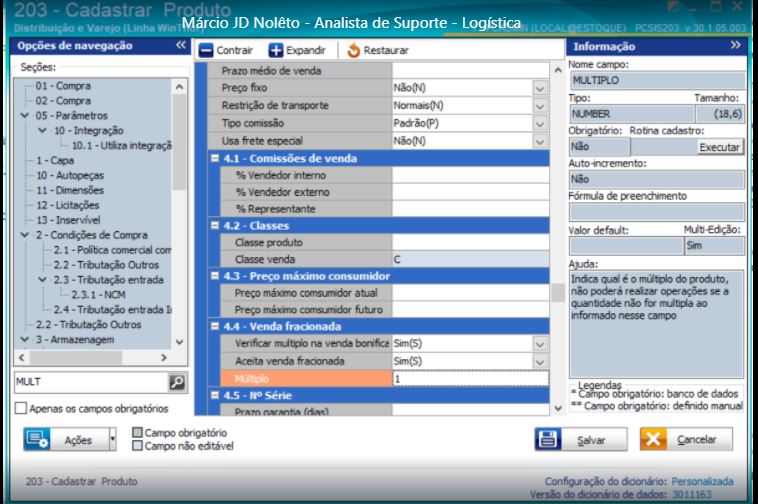Open the Tipo comissão dropdown
Screen dimensions: 758x504
(540, 124)
